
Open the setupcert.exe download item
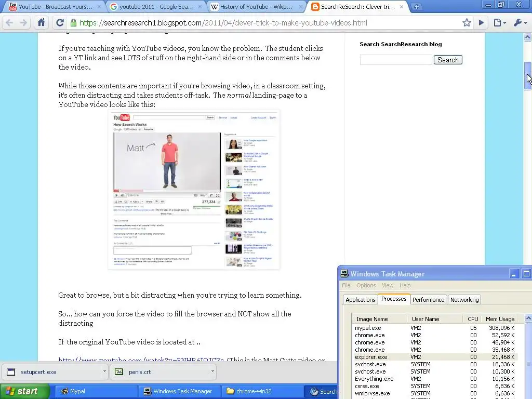[x=51, y=372]
